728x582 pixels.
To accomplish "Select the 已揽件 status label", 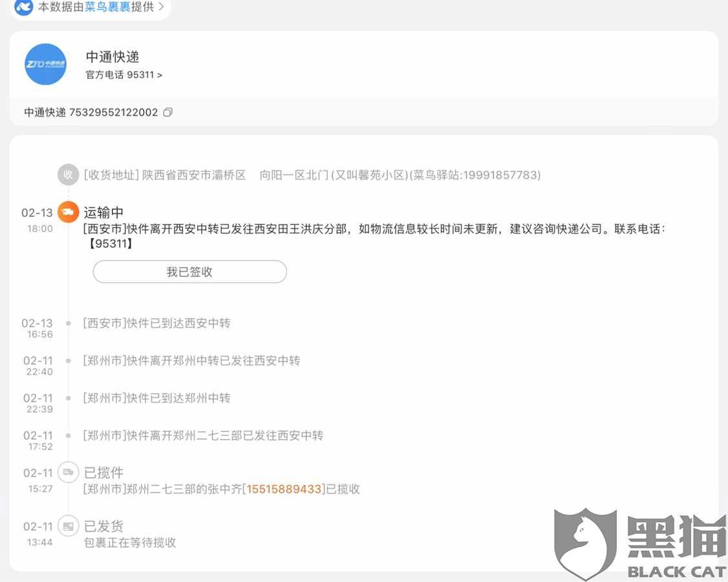I will (x=103, y=472).
